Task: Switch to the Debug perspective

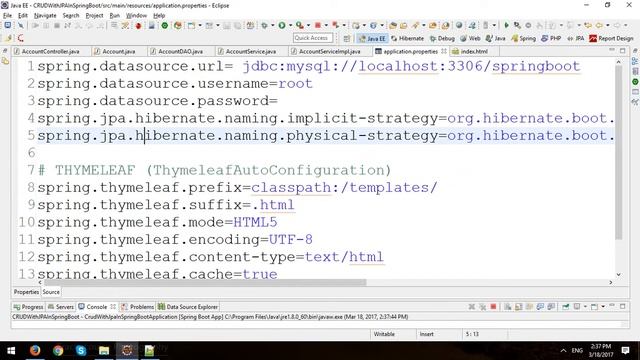Action: pos(442,38)
